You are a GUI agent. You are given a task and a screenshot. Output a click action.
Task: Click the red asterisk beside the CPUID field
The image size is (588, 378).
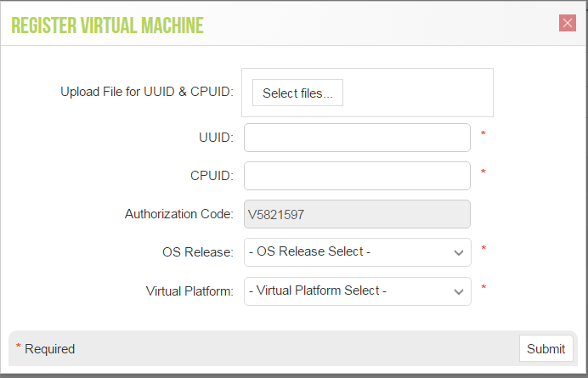pos(483,172)
